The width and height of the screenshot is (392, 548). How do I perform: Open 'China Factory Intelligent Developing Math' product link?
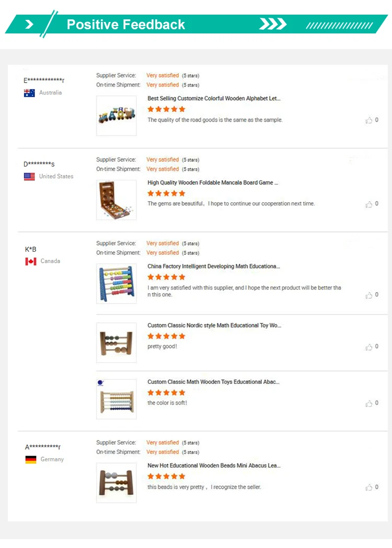(x=213, y=266)
